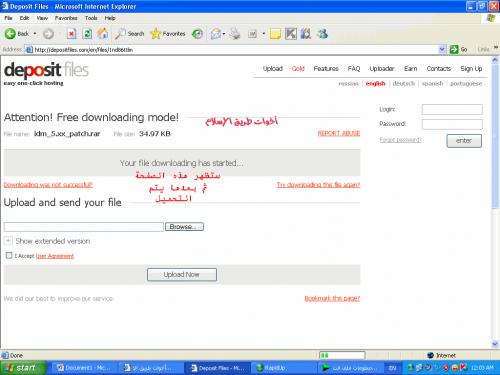
Task: Open the History clock icon
Action: (x=197, y=34)
